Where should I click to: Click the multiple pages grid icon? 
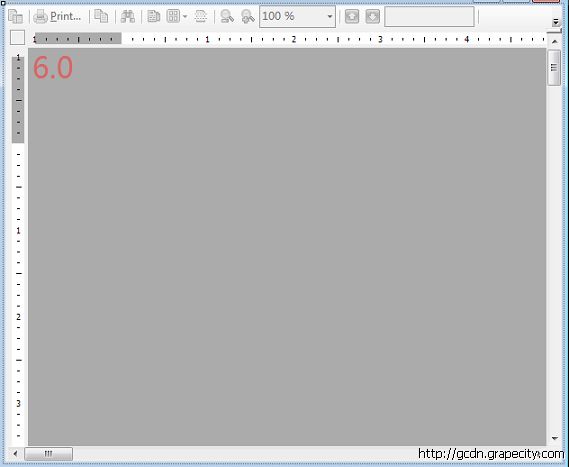point(173,16)
